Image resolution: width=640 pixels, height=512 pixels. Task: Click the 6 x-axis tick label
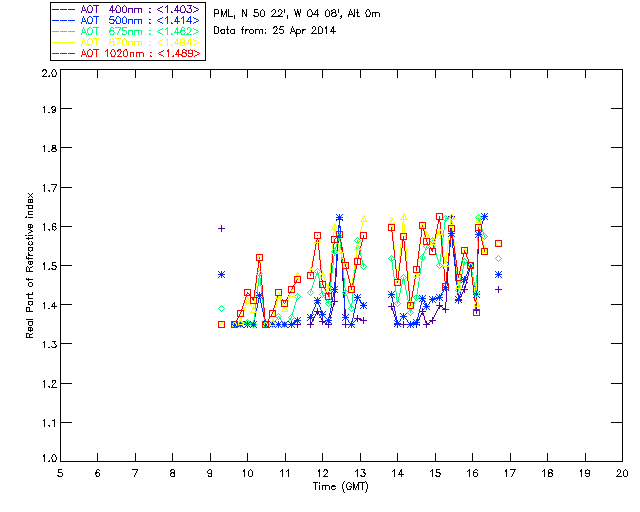tap(98, 473)
